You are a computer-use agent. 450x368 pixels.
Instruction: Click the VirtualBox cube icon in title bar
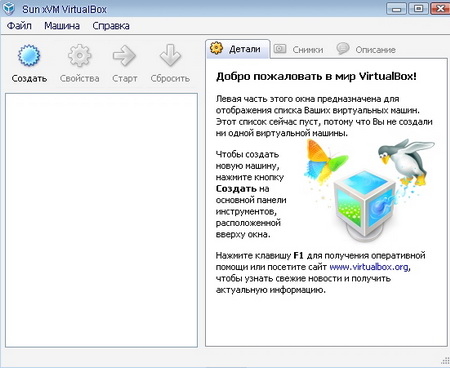8,8
